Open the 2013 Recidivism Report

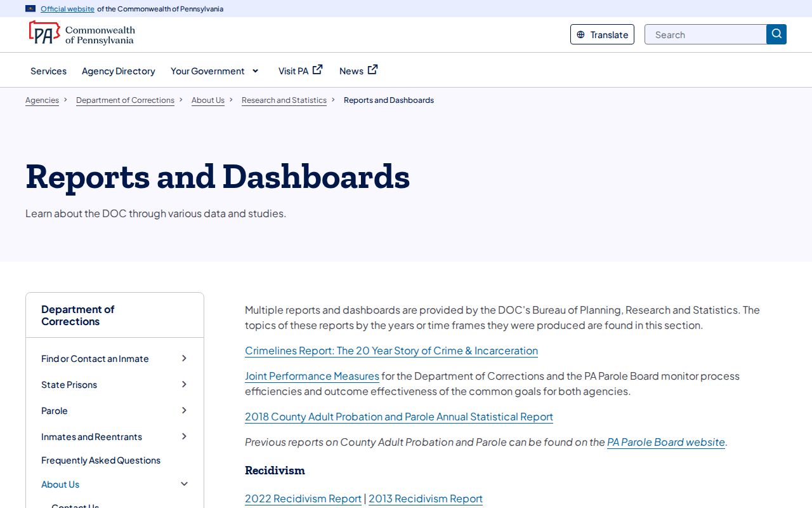[x=426, y=498]
